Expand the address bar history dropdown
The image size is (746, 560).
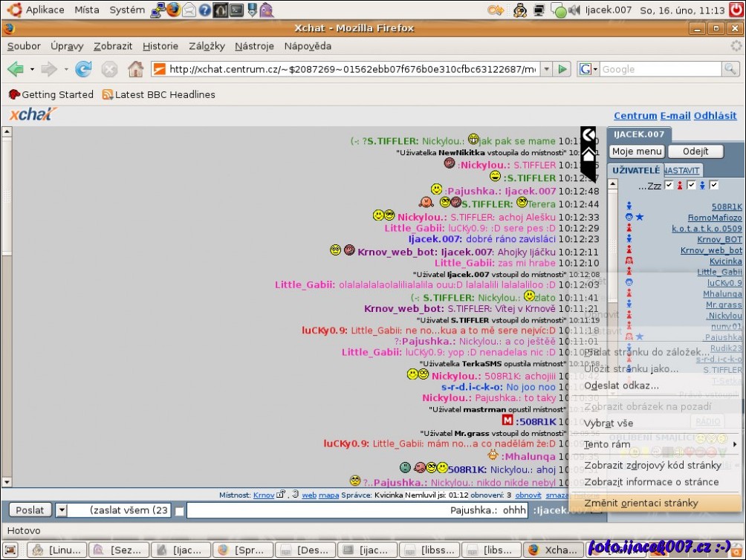(546, 69)
